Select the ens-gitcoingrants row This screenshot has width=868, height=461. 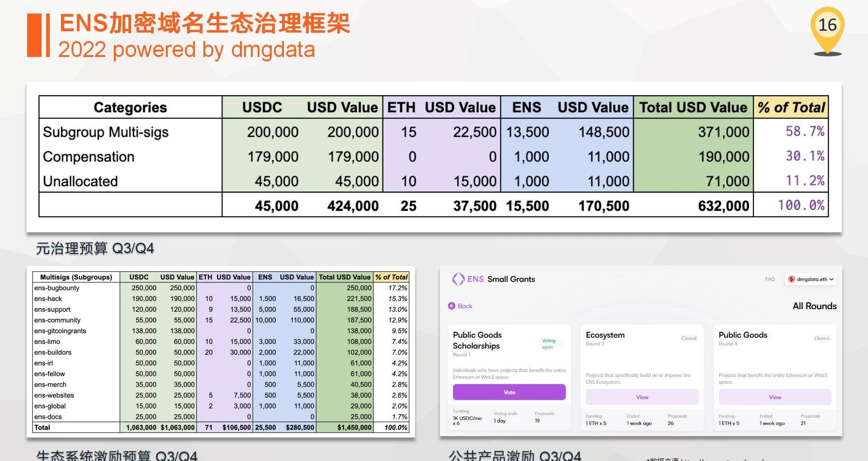tap(221, 331)
